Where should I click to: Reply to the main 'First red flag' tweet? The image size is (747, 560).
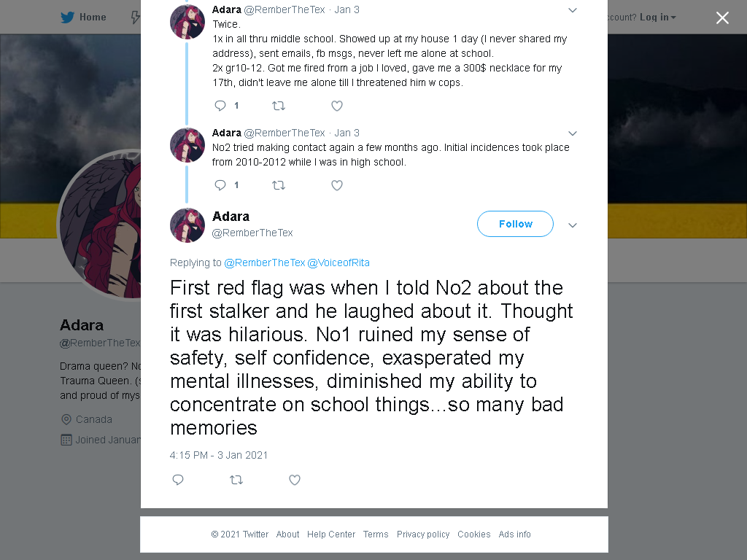click(x=178, y=480)
